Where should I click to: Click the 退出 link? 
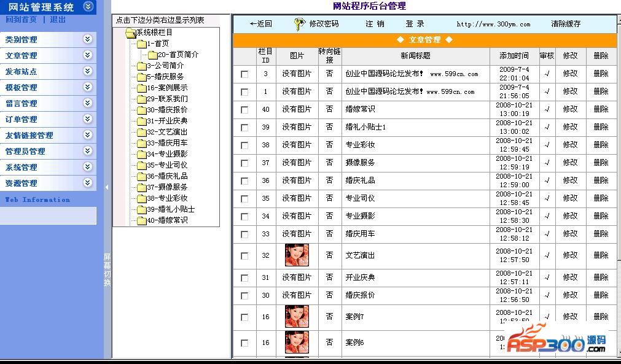coord(58,20)
